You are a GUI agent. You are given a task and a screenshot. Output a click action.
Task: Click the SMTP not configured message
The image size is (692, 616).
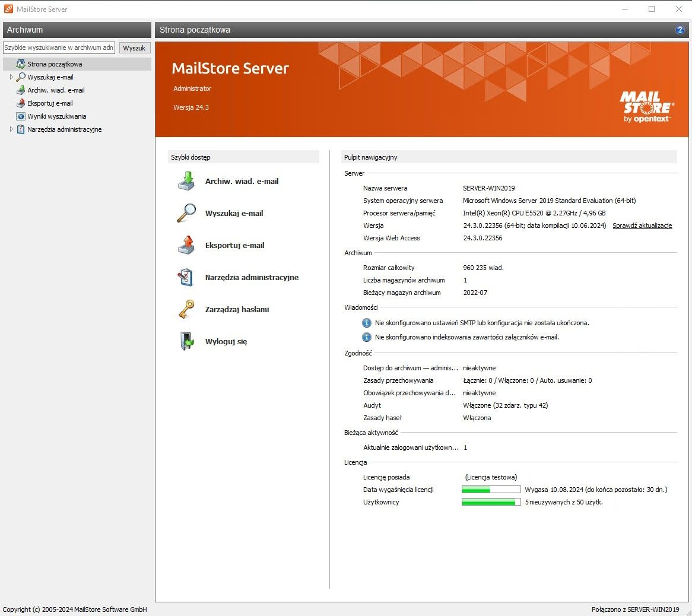pyautogui.click(x=482, y=323)
